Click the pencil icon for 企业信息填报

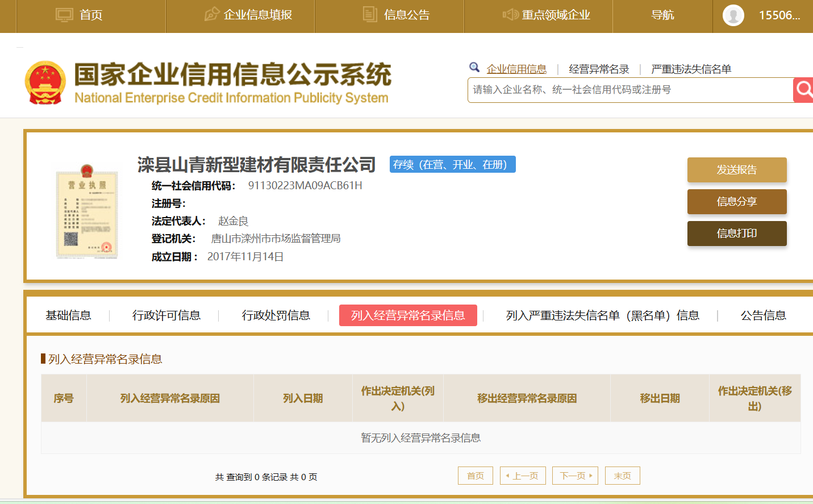(211, 15)
